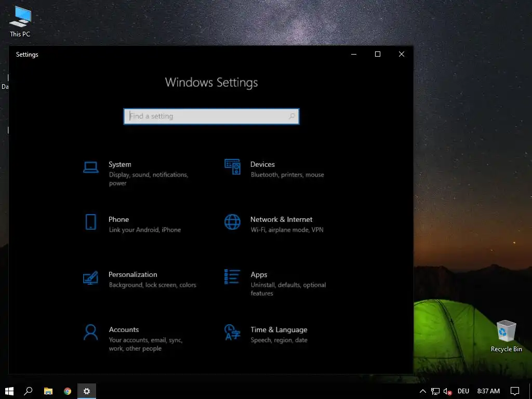532x399 pixels.
Task: Open the Network & Internet globe icon
Action: (232, 222)
